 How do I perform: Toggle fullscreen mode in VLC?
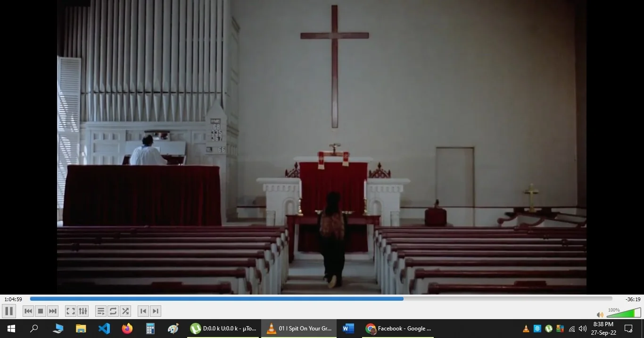pos(70,311)
